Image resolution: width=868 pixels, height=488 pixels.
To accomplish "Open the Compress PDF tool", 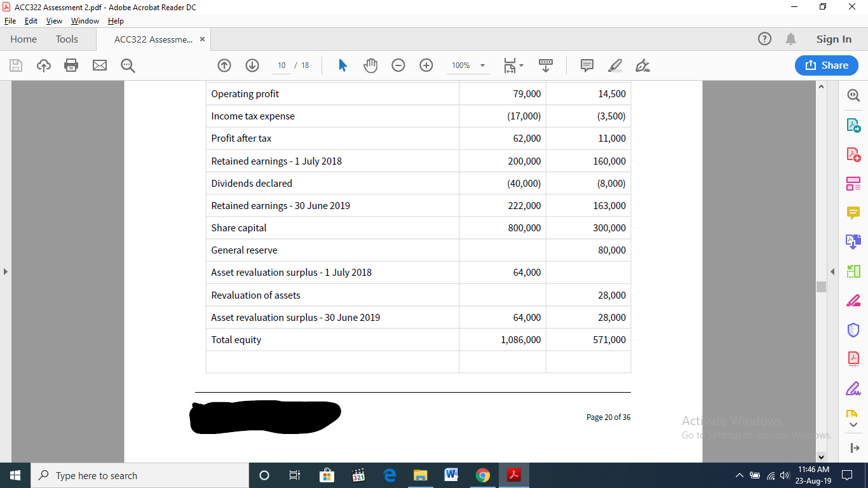I will coord(853,358).
